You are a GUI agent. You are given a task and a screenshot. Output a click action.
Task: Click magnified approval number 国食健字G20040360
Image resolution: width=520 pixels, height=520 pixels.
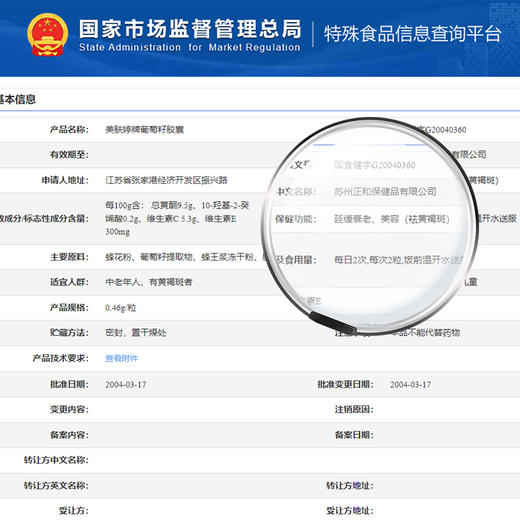[375, 165]
